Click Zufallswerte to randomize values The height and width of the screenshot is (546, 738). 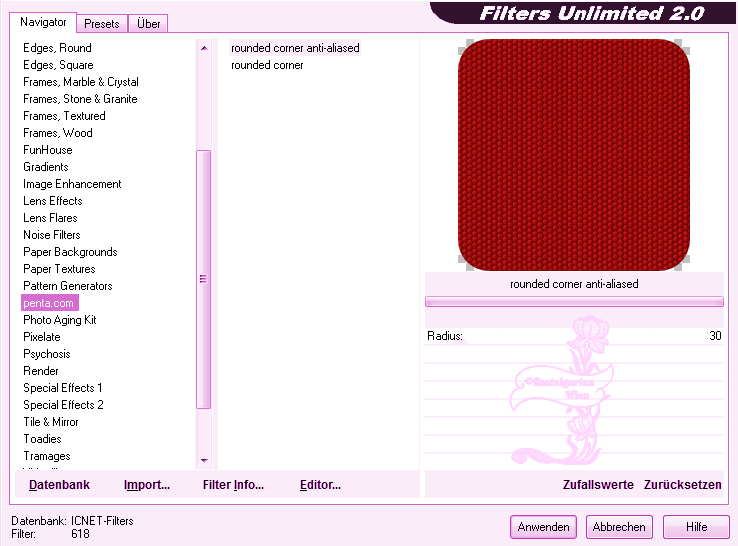(598, 485)
